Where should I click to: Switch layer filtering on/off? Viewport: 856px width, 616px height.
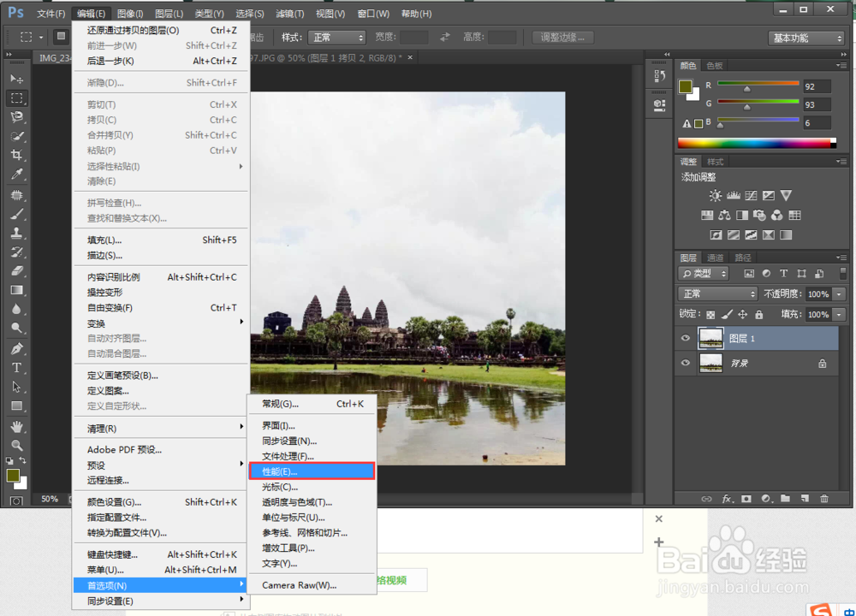(843, 272)
